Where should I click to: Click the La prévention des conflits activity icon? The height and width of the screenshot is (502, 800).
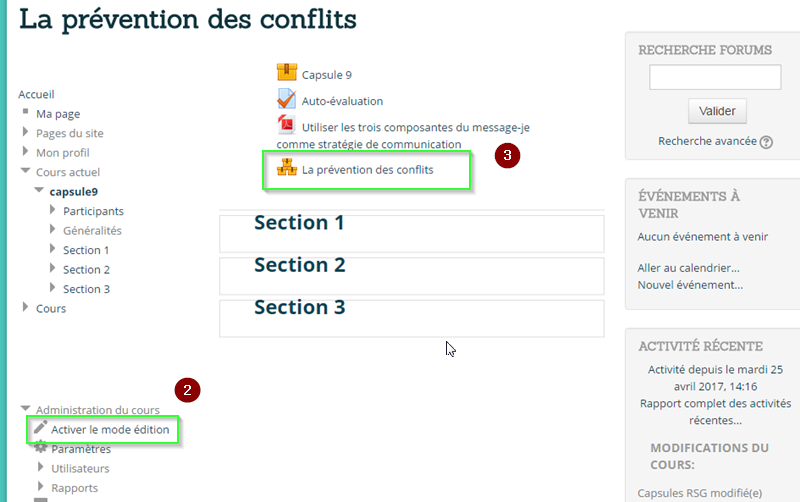point(287,168)
